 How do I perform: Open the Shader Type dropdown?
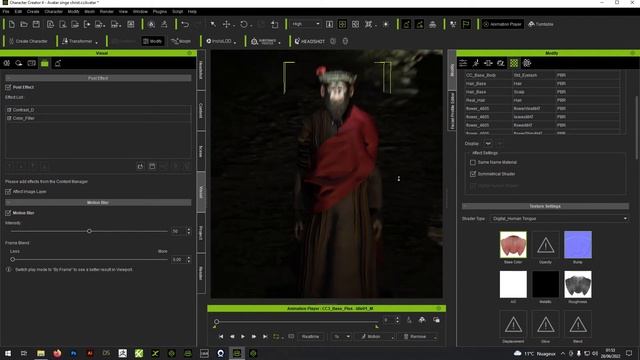(559, 219)
